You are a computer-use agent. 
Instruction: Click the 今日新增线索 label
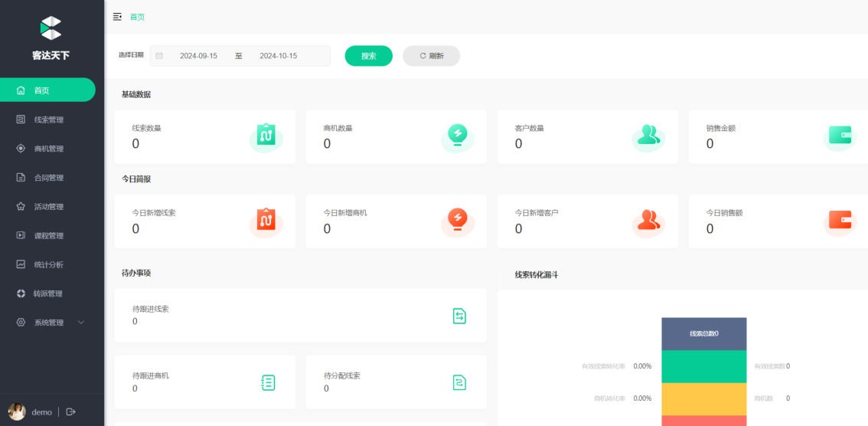(154, 213)
